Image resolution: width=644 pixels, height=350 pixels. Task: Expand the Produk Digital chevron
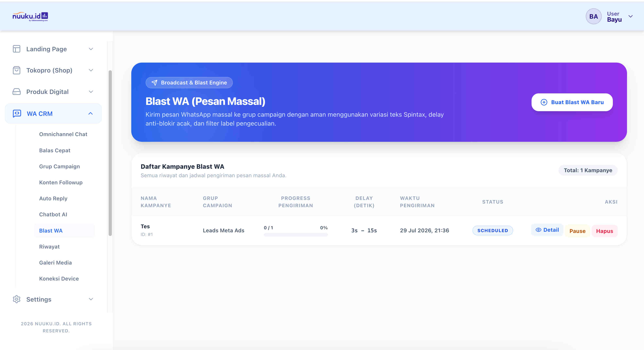[91, 92]
